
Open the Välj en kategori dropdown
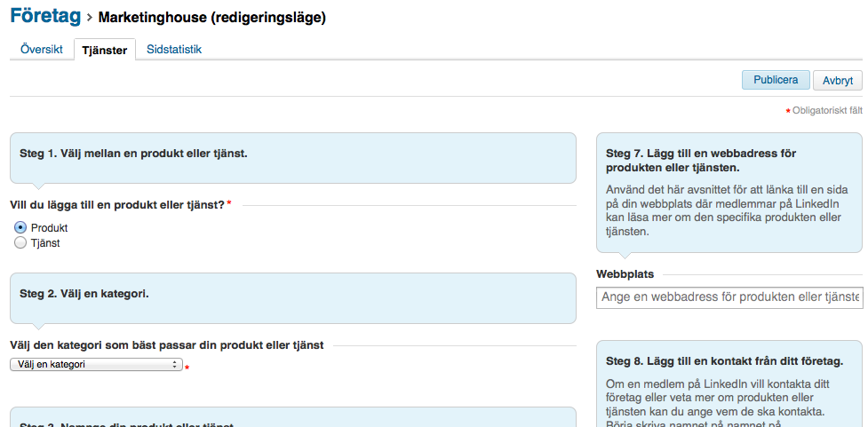click(x=96, y=365)
